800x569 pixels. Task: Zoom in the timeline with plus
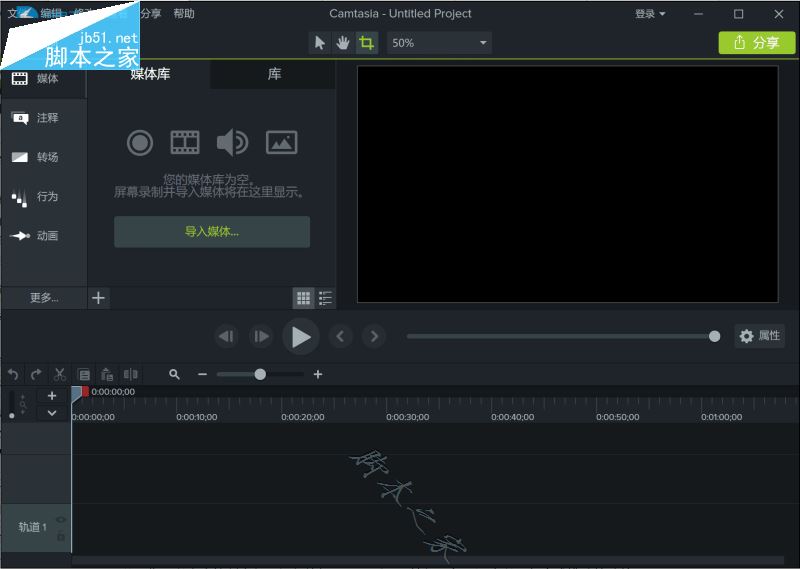[318, 375]
